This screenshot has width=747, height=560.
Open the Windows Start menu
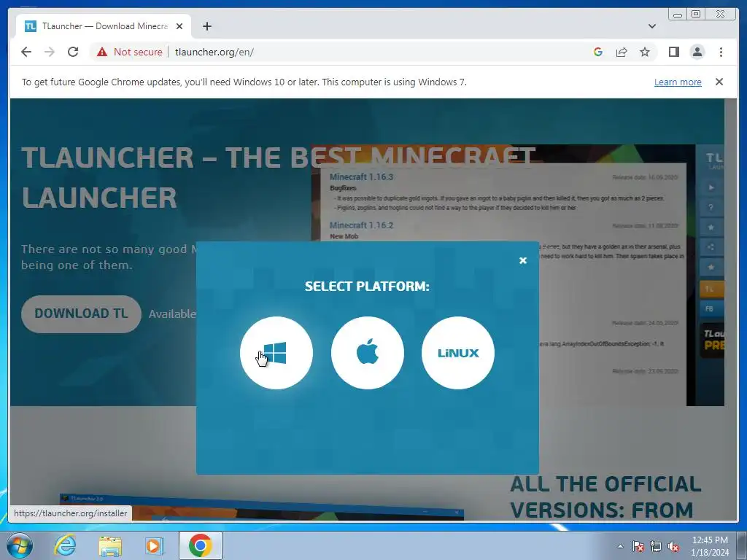click(19, 545)
